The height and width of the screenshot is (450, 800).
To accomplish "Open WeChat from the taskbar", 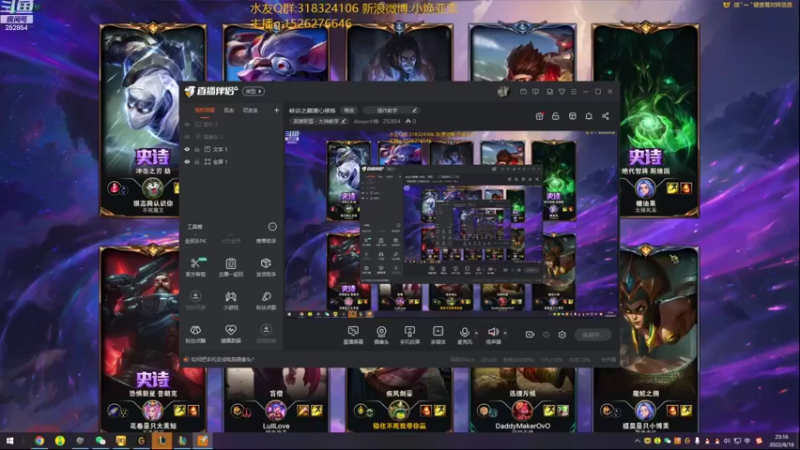I will click(x=101, y=441).
